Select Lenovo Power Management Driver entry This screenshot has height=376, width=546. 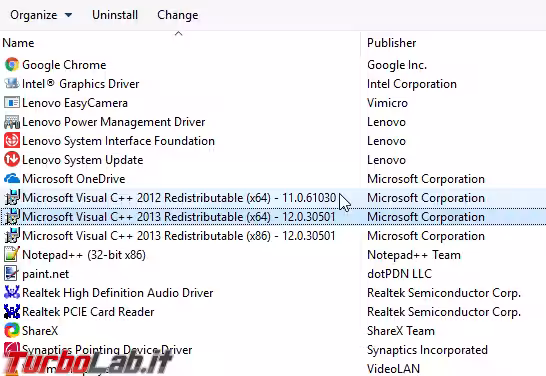point(114,122)
